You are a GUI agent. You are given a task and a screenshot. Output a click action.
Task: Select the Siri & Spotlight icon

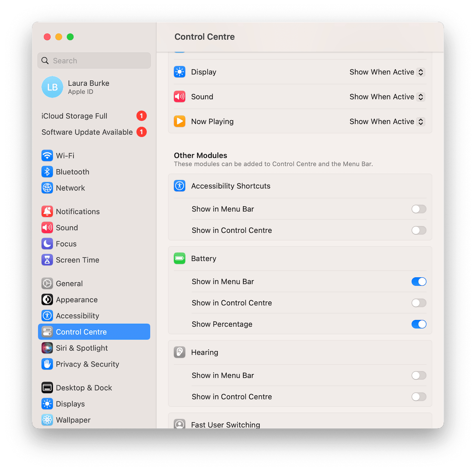click(47, 348)
